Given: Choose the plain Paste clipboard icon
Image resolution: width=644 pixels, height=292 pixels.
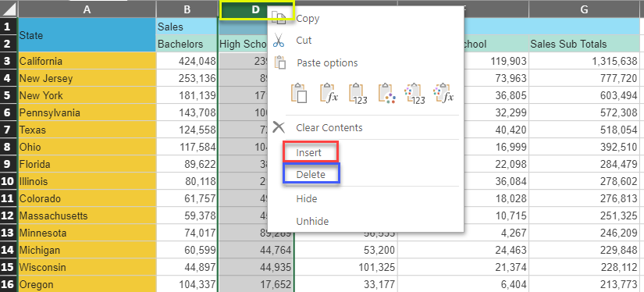Looking at the screenshot, I should click(x=299, y=93).
